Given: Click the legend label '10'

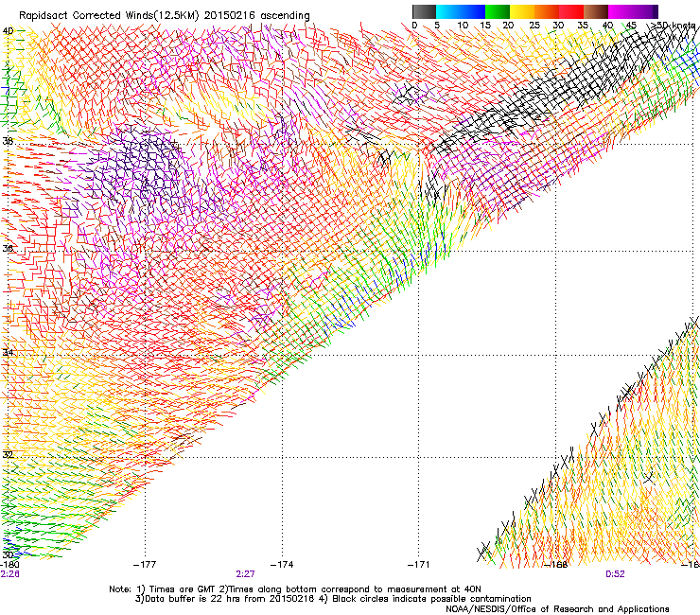Looking at the screenshot, I should (463, 26).
